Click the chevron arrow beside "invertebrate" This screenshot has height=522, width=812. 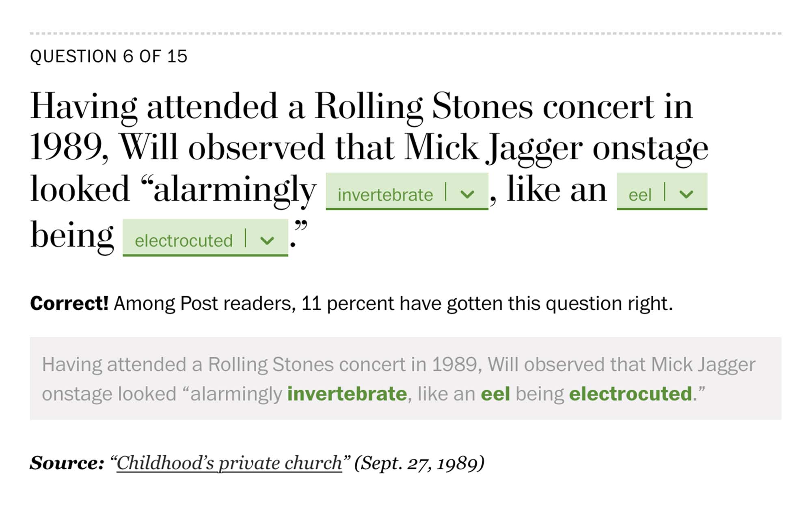pos(467,195)
